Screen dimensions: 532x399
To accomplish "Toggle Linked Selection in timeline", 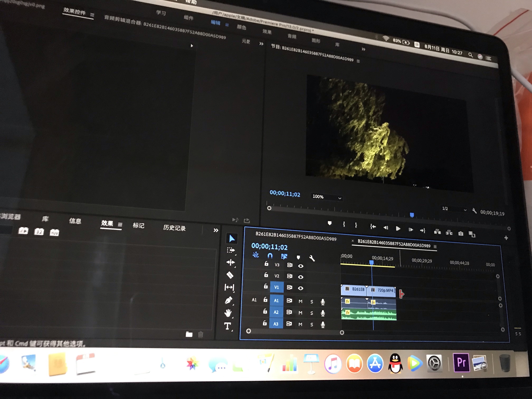I will click(x=284, y=256).
